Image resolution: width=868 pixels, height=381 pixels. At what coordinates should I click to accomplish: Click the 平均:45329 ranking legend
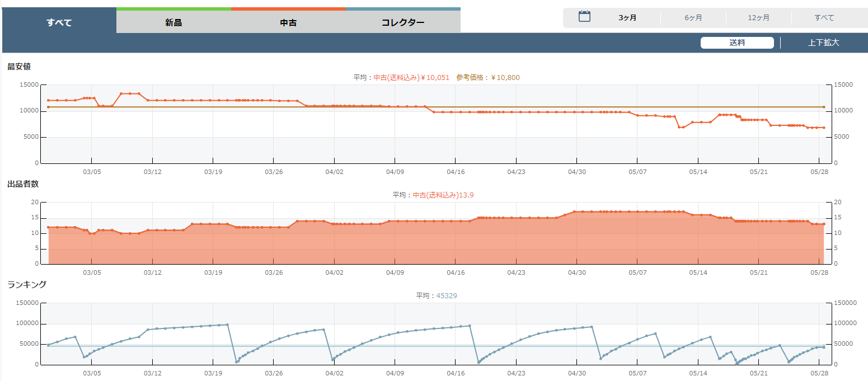tap(437, 296)
